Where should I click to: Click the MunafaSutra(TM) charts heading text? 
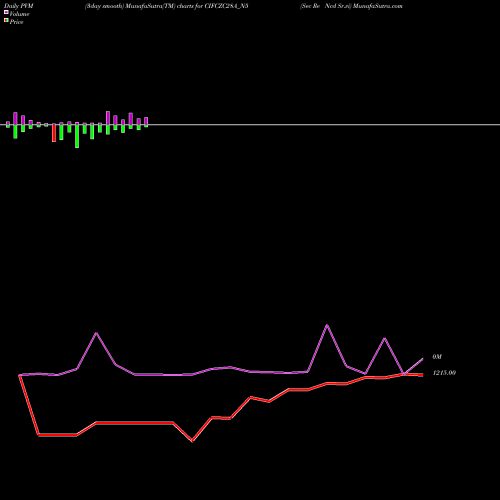coord(167,6)
